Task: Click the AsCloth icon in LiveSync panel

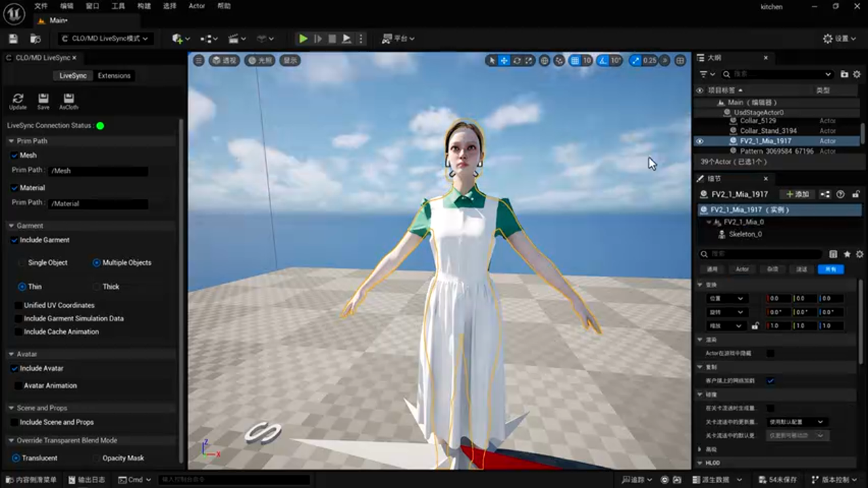Action: pos(68,100)
